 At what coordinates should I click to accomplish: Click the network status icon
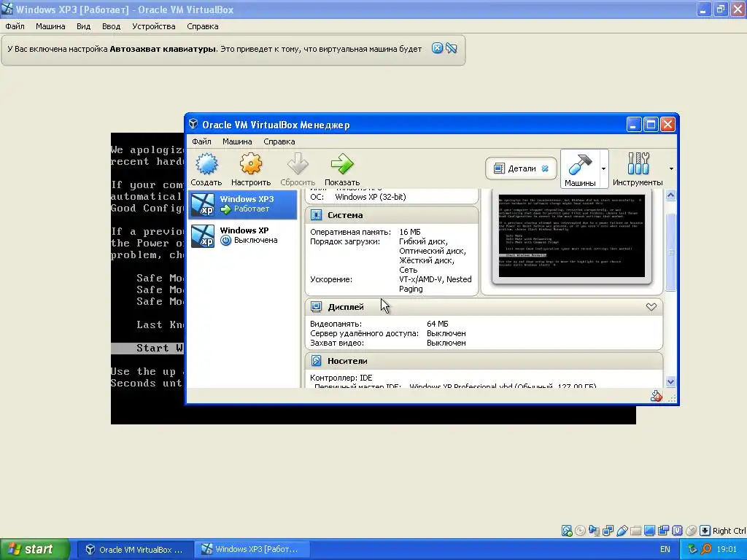point(608,531)
